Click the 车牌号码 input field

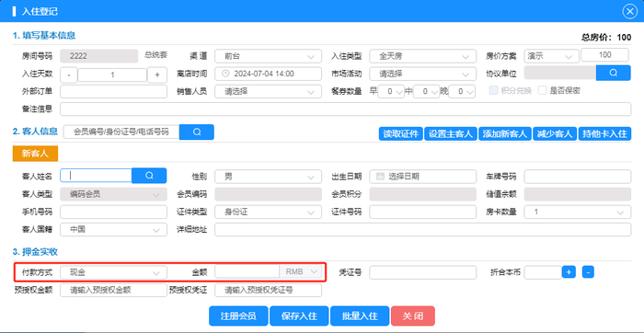coord(578,177)
